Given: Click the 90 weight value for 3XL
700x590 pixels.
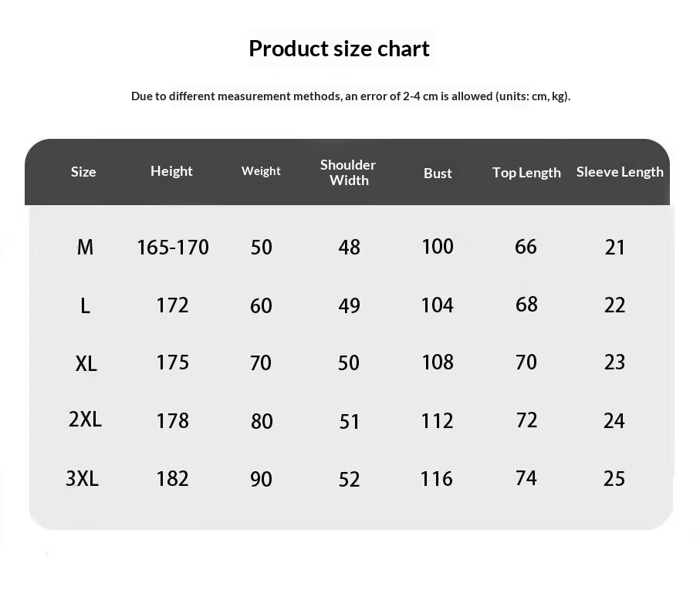Looking at the screenshot, I should click(261, 480).
